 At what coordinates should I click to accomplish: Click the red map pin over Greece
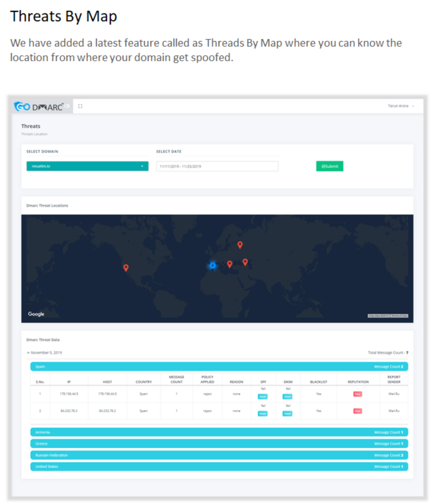click(230, 264)
